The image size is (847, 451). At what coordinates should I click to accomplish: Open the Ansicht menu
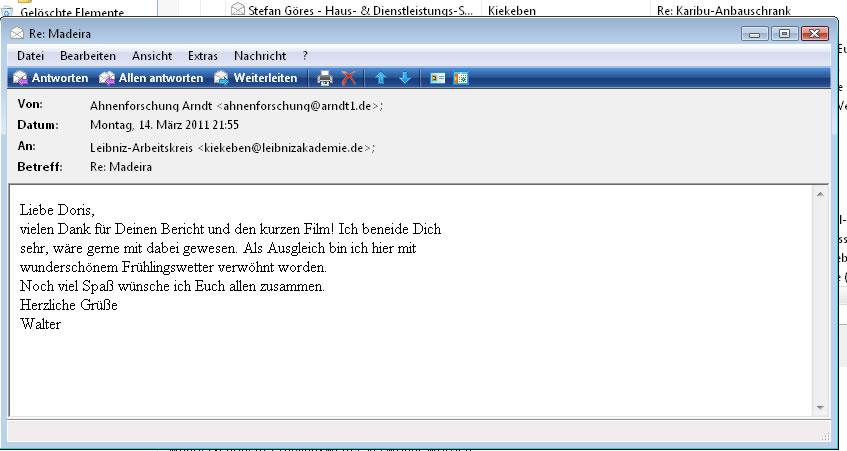click(151, 56)
